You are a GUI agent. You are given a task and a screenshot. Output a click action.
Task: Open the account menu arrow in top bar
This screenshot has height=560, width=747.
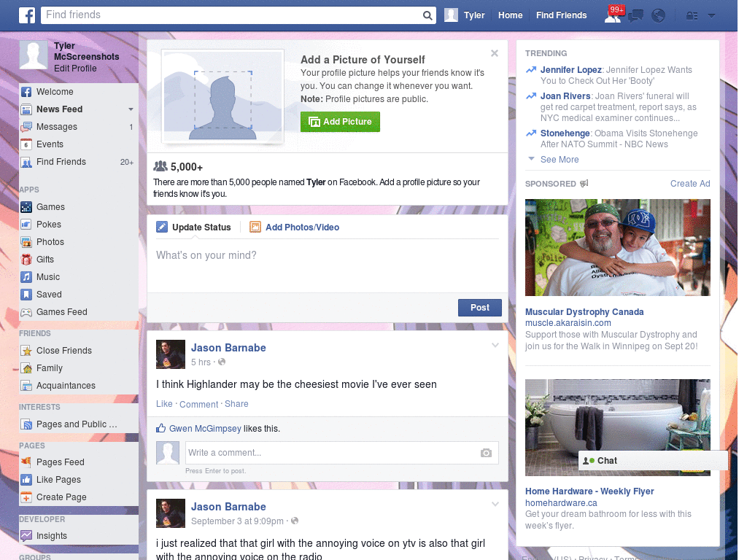711,16
